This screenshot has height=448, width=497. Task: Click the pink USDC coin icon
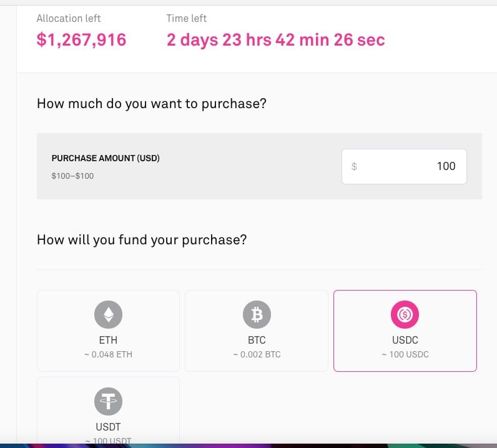(405, 314)
